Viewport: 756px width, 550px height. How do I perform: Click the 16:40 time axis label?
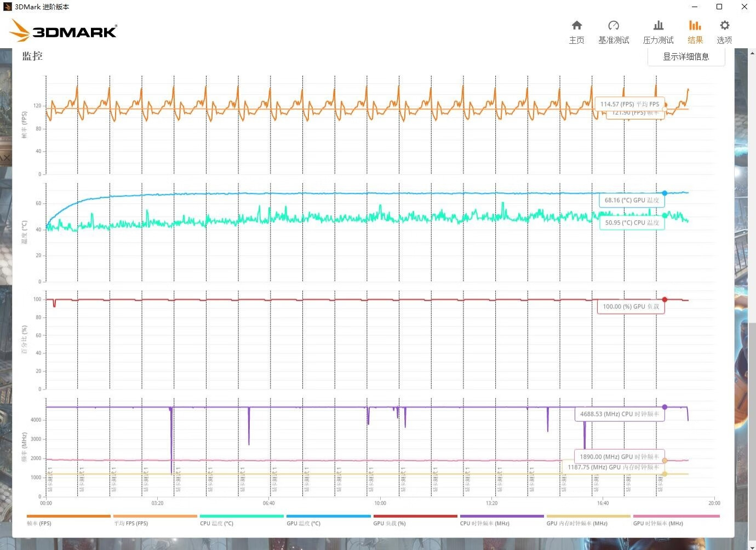pos(603,503)
